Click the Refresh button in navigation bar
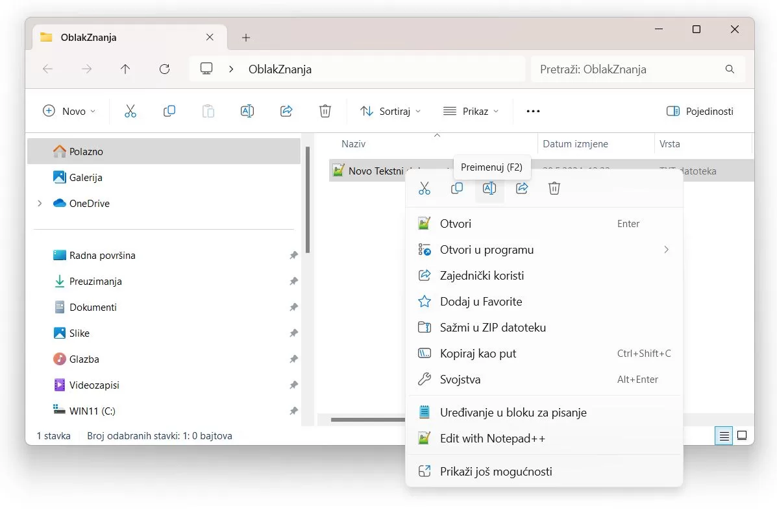The image size is (777, 532). click(164, 69)
